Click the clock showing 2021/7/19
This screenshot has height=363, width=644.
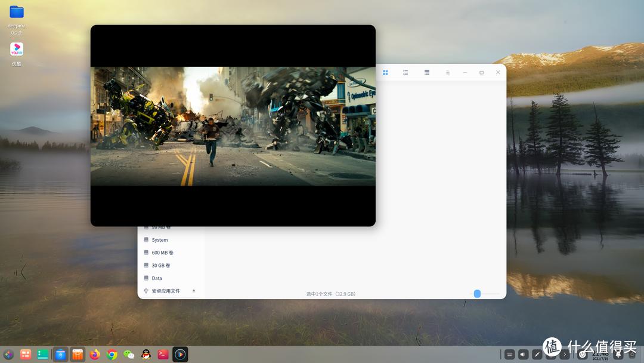600,355
